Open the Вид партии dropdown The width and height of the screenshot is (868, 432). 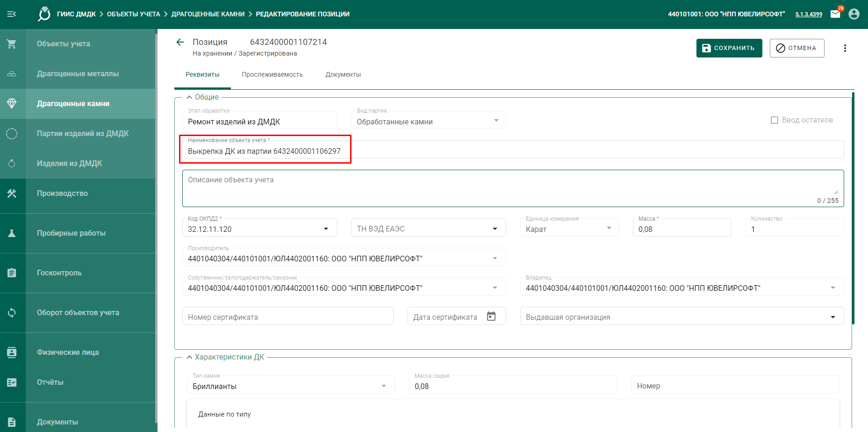(429, 120)
